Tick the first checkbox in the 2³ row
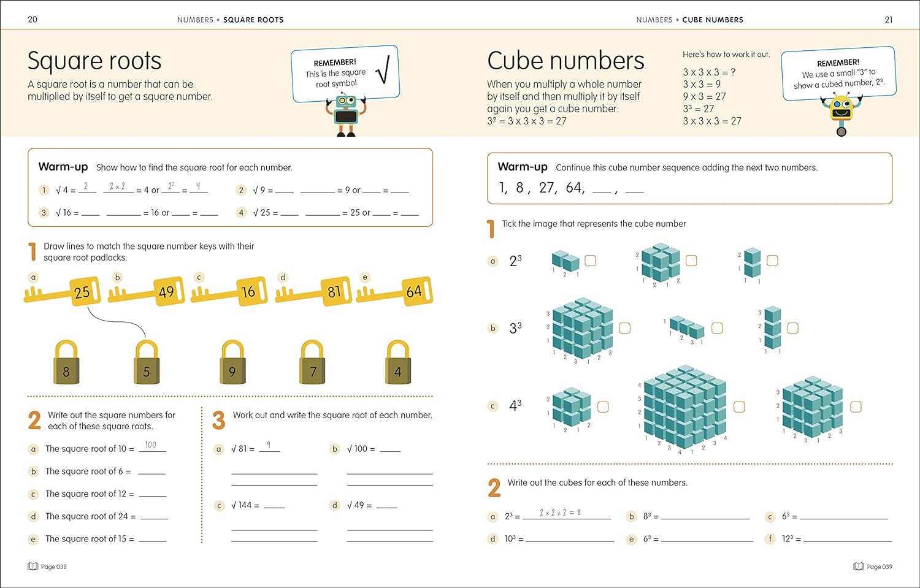This screenshot has height=588, width=920. point(590,261)
